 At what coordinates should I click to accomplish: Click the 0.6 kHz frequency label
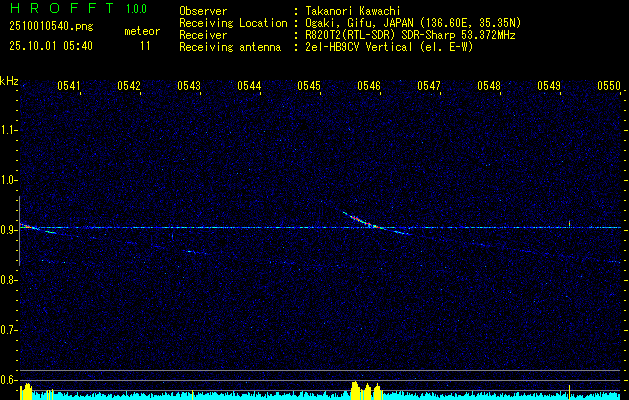pyautogui.click(x=9, y=379)
